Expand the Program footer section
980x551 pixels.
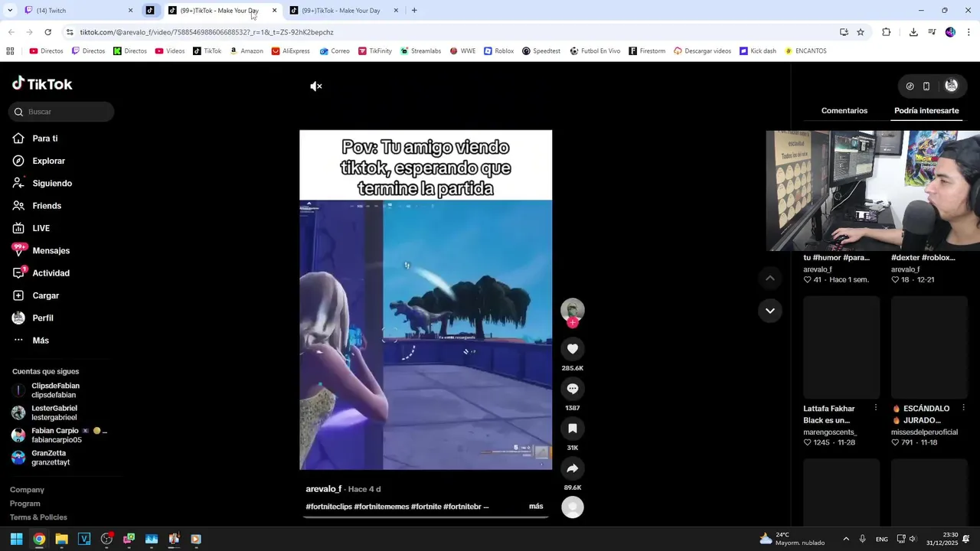(24, 504)
